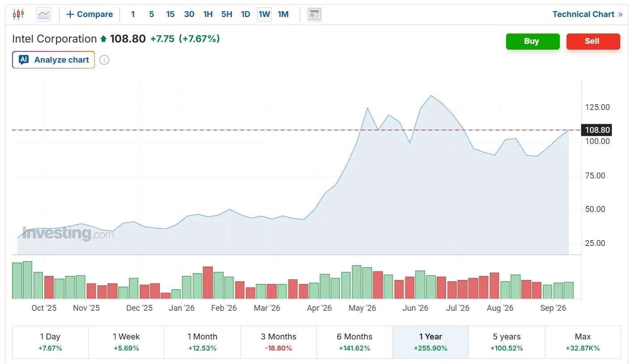Select the 5 years range tab

pyautogui.click(x=507, y=342)
